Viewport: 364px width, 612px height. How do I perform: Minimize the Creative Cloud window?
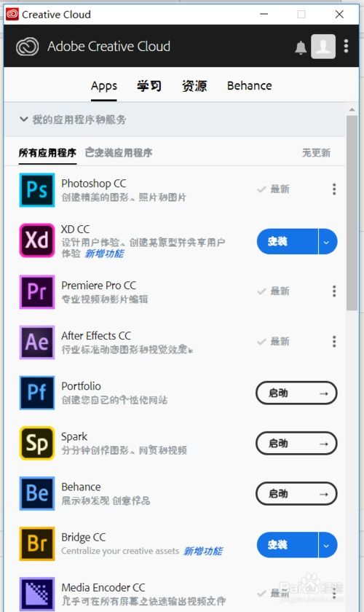pyautogui.click(x=264, y=15)
